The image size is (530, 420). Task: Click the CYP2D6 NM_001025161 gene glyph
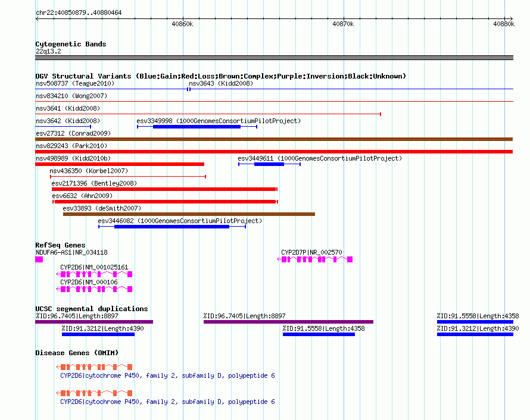click(94, 274)
